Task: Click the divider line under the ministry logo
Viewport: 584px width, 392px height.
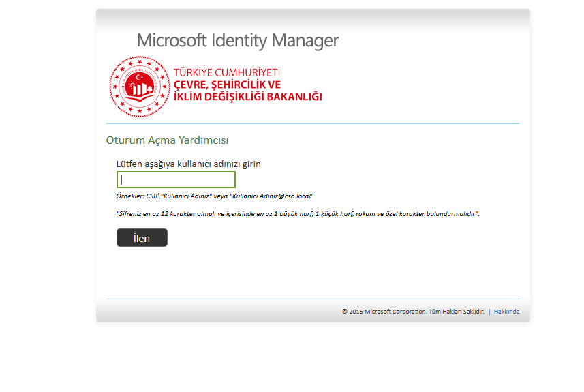Action: (313, 123)
